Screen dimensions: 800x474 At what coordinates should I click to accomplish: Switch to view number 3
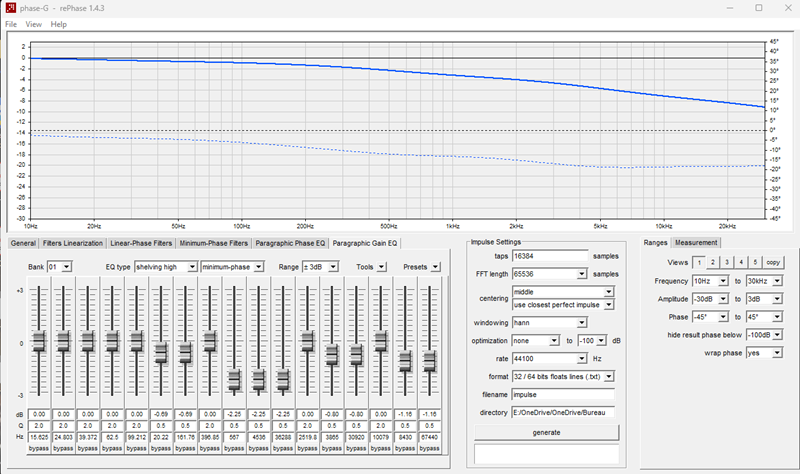tap(727, 262)
